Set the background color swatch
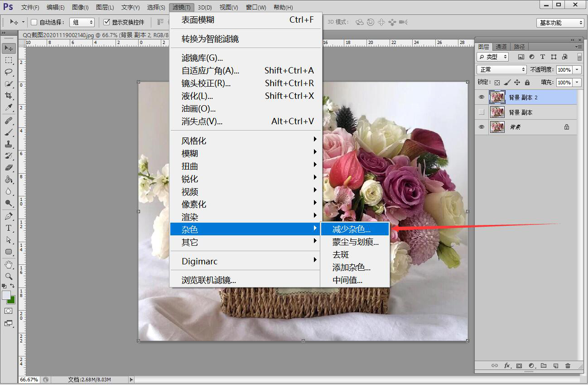Image resolution: width=588 pixels, height=385 pixels. coord(12,300)
